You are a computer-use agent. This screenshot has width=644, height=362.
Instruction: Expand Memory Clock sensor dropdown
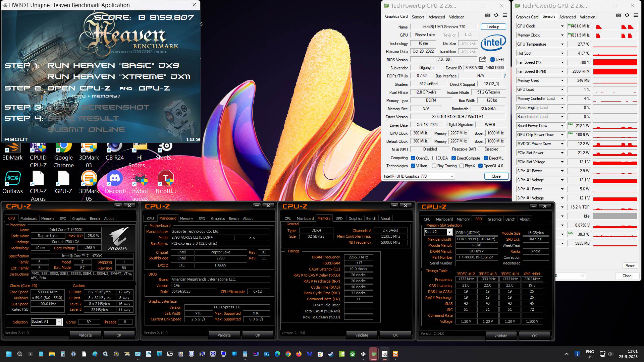pyautogui.click(x=562, y=35)
